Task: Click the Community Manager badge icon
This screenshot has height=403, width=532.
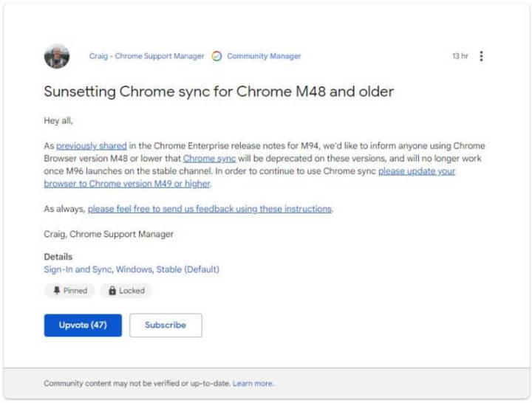Action: pyautogui.click(x=216, y=56)
